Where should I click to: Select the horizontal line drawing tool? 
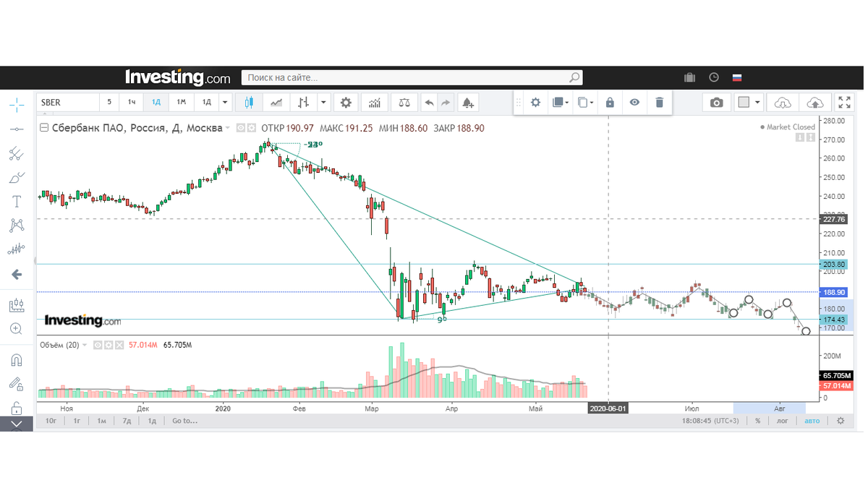(16, 129)
